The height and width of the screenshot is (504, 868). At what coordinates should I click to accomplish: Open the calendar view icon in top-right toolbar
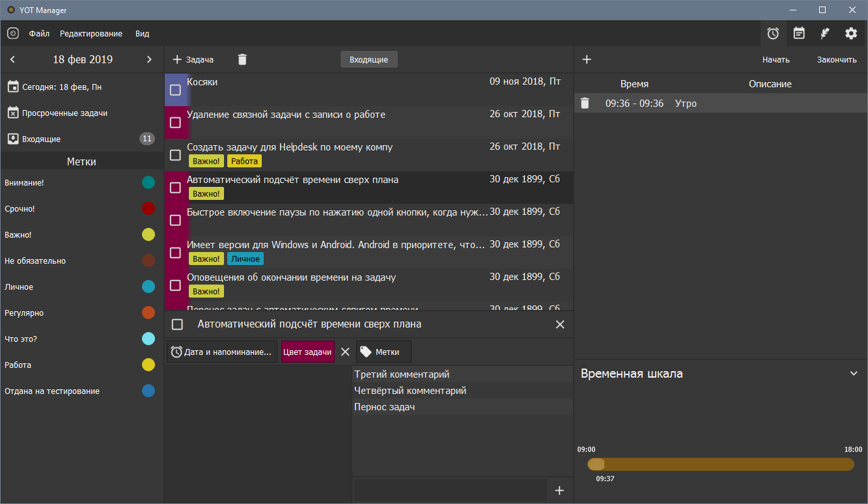click(x=799, y=33)
